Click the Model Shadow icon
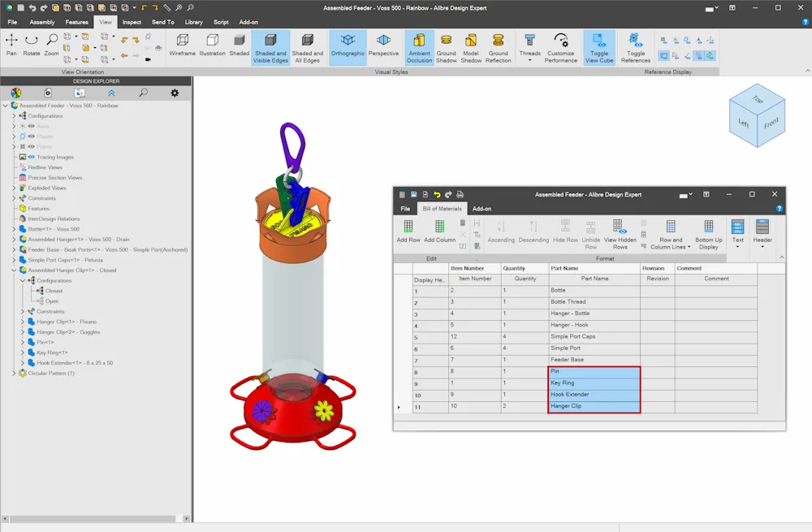This screenshot has width=812, height=532. 471,48
